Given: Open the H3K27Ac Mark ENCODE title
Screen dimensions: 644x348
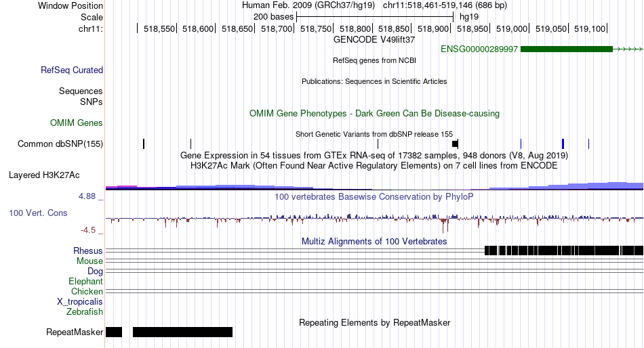Looking at the screenshot, I should point(374,166).
